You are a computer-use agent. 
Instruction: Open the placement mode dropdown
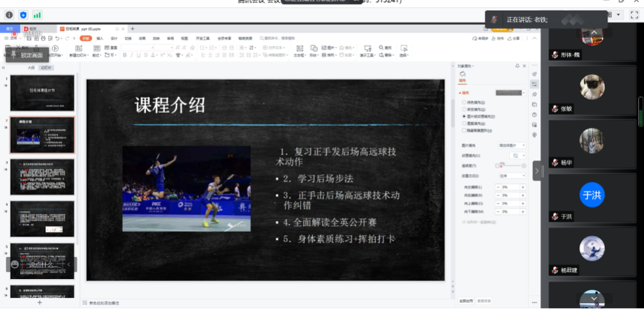[x=512, y=176]
